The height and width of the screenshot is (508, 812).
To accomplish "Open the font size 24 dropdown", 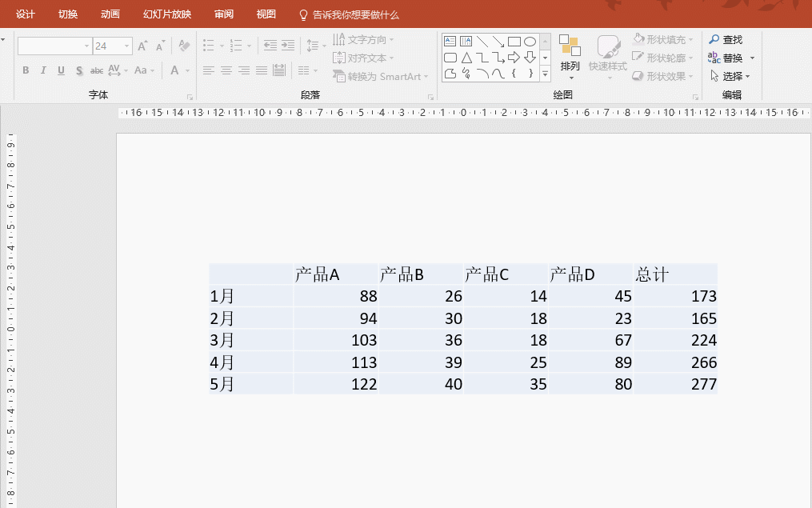I will (126, 46).
